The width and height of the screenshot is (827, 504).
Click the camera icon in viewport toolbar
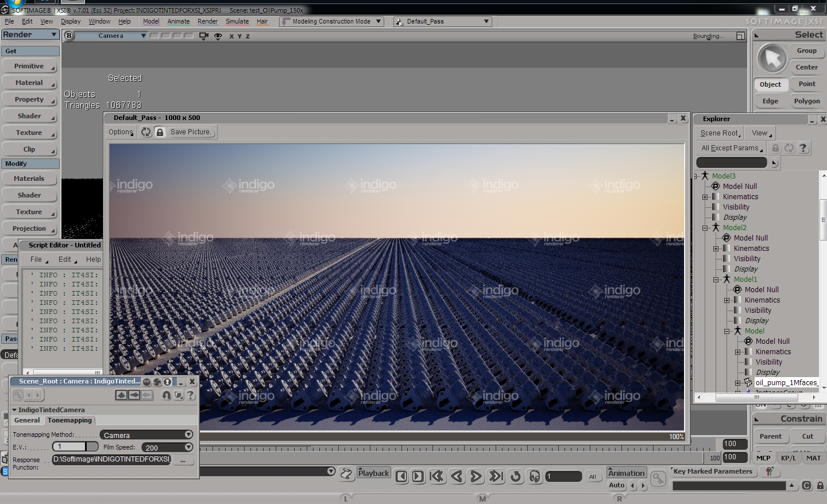pyautogui.click(x=203, y=36)
